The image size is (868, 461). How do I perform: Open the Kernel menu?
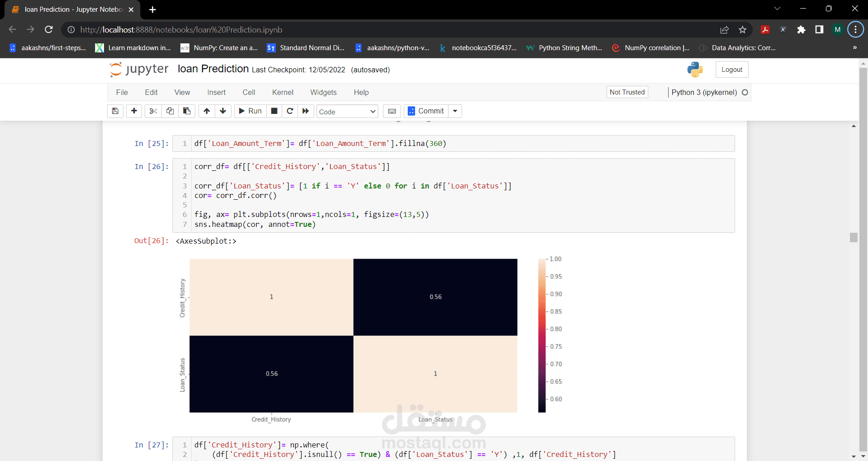[x=282, y=92]
